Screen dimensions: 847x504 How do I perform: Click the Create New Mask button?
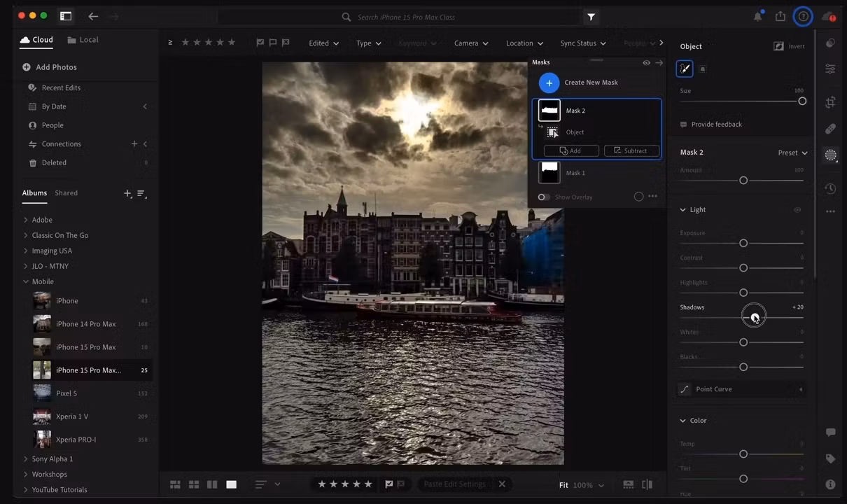[549, 83]
